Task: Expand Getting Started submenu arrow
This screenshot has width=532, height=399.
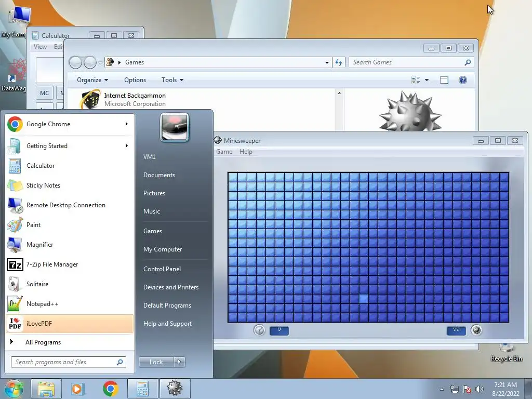Action: point(127,146)
